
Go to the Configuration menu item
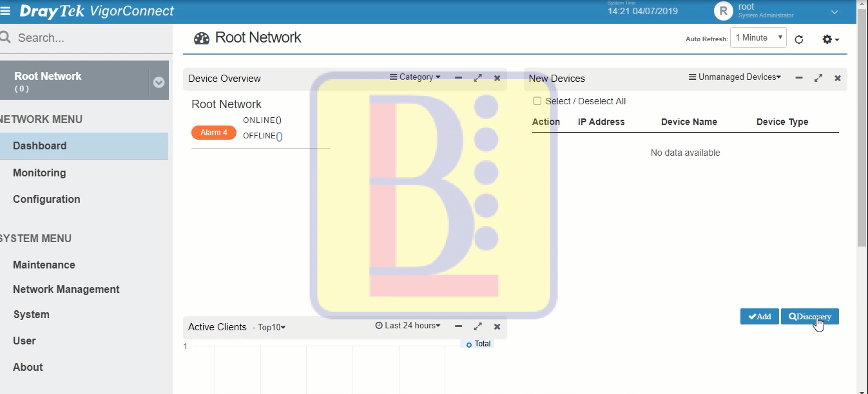[46, 199]
